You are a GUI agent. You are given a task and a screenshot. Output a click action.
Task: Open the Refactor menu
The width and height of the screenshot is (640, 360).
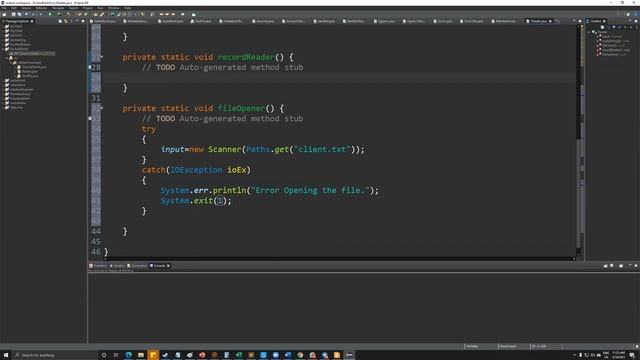[41, 8]
